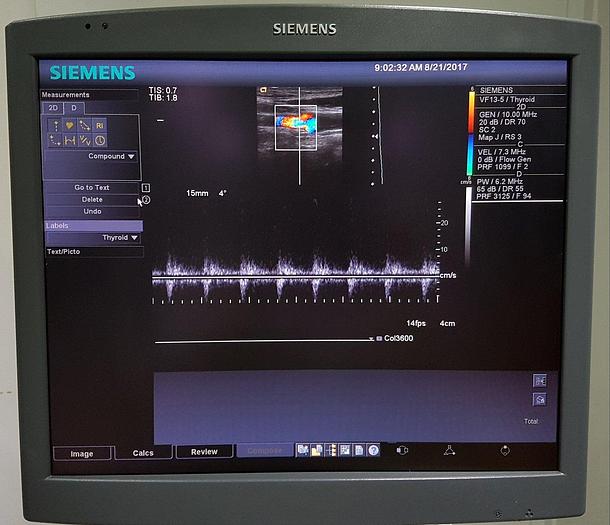Image resolution: width=610 pixels, height=525 pixels.
Task: Click the SC 2 setting text
Action: tap(487, 130)
